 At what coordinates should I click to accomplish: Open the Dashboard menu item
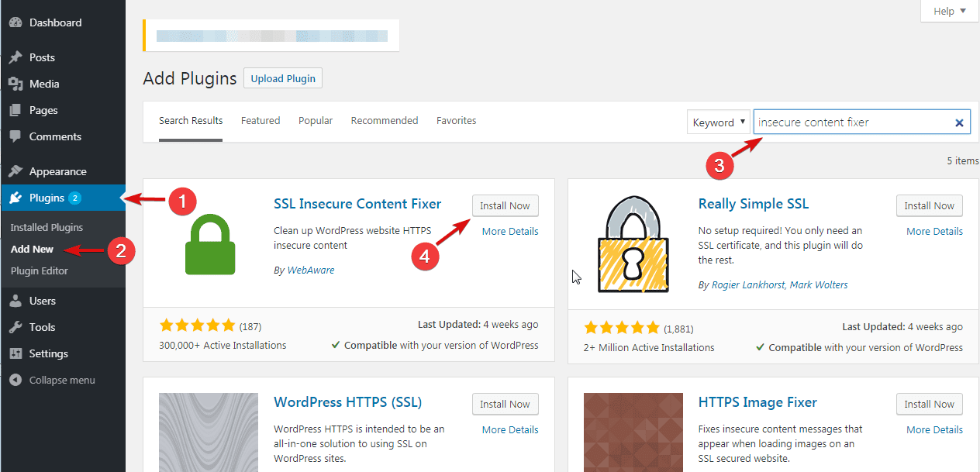63,22
